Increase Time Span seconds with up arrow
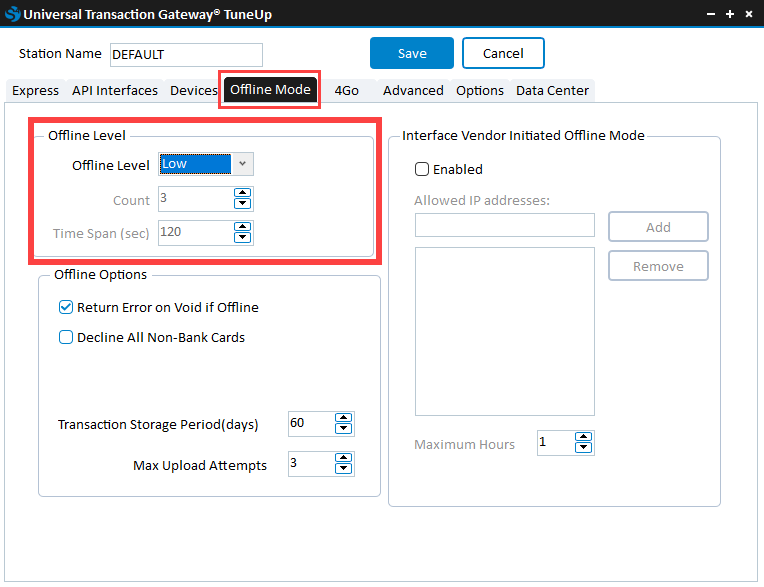This screenshot has height=587, width=764. pos(242,227)
